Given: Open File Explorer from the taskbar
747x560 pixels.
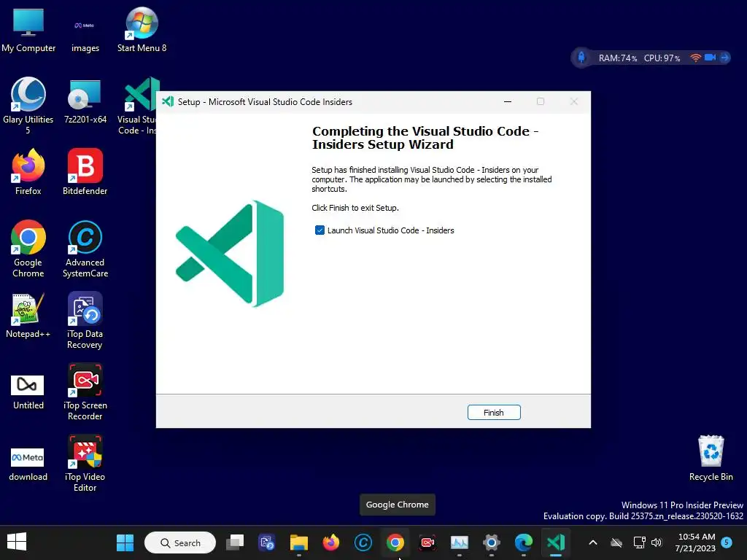Looking at the screenshot, I should [299, 542].
